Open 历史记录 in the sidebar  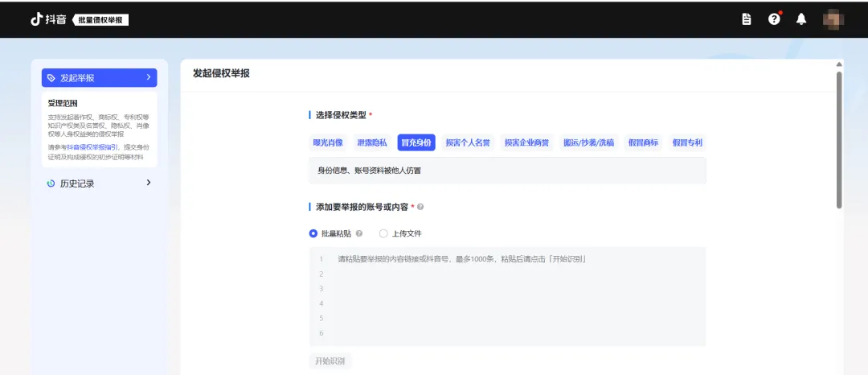point(99,183)
